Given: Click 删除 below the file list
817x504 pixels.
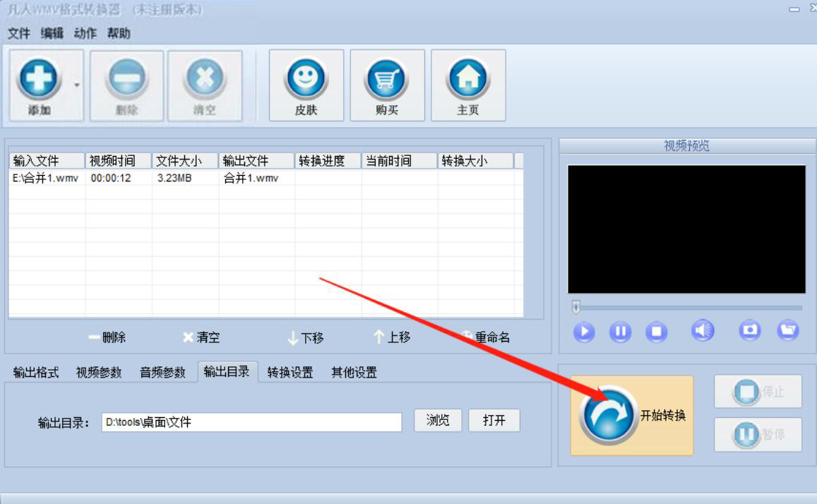Looking at the screenshot, I should [x=107, y=337].
